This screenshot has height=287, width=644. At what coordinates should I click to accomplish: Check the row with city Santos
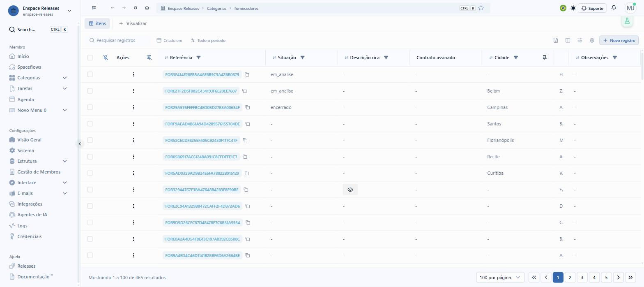[x=90, y=124]
